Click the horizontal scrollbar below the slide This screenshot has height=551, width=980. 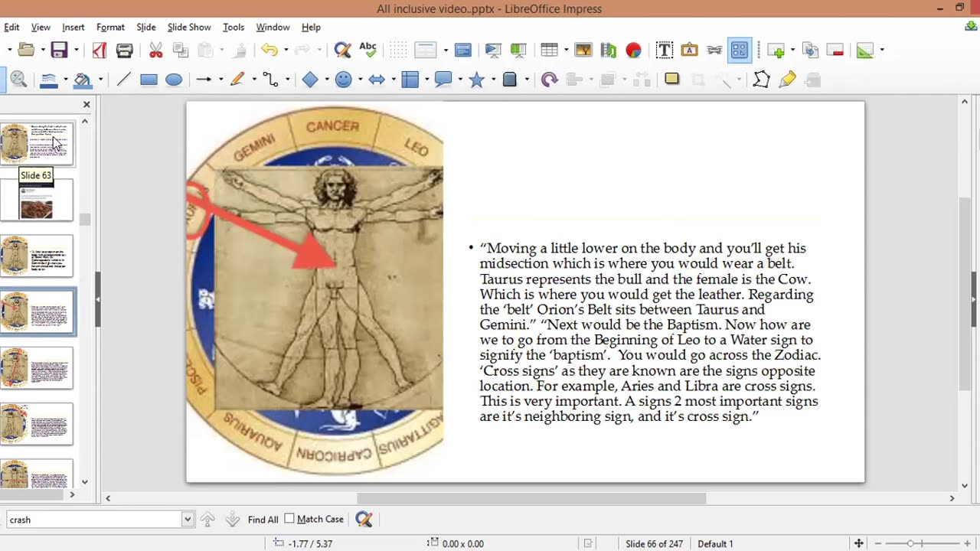tap(530, 498)
